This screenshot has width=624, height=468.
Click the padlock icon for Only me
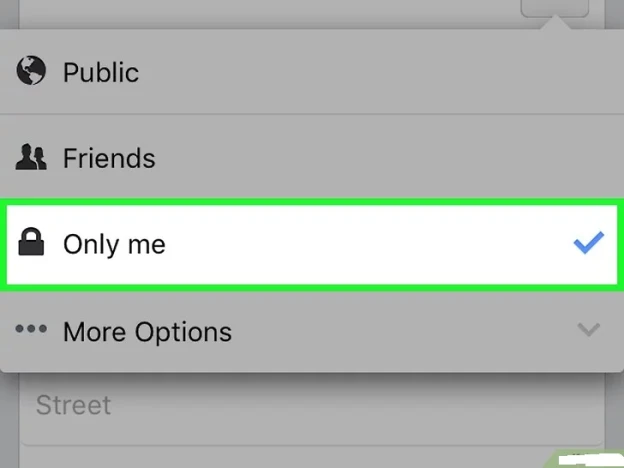coord(31,242)
